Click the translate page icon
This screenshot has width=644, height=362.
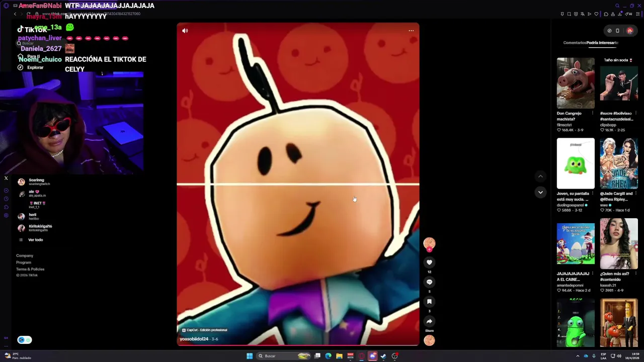pyautogui.click(x=583, y=14)
